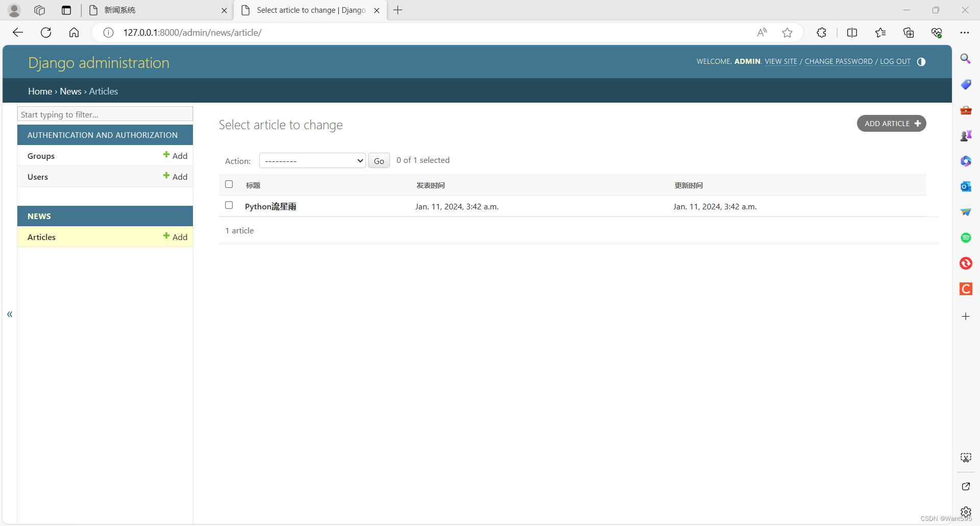This screenshot has height=526, width=980.
Task: Sort by the 更新时间 column header
Action: [x=689, y=185]
